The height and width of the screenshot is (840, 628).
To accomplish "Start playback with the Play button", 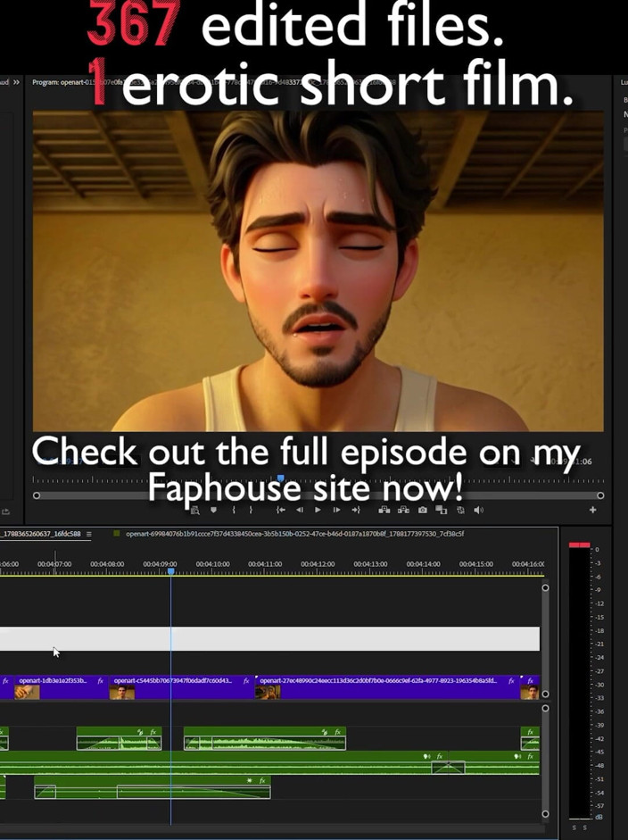I will pyautogui.click(x=318, y=510).
